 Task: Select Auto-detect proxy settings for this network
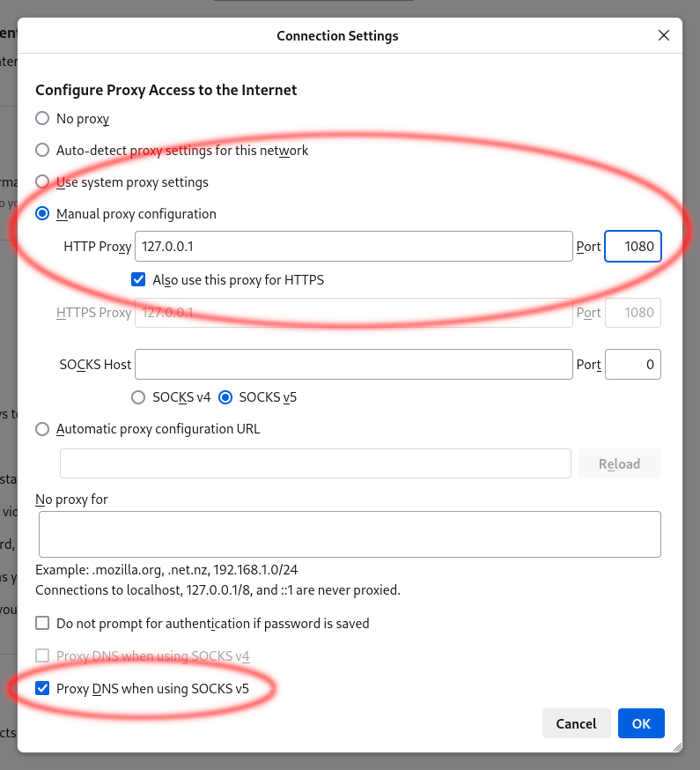42,151
